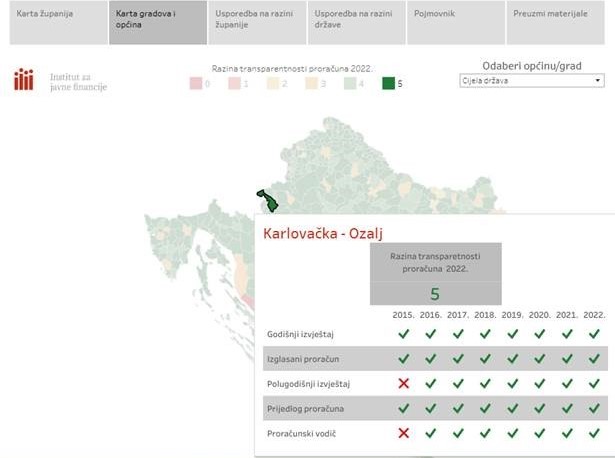Viewport: 615px width, 458px height.
Task: Expand the Cijela država dropdown arrow
Action: (598, 80)
